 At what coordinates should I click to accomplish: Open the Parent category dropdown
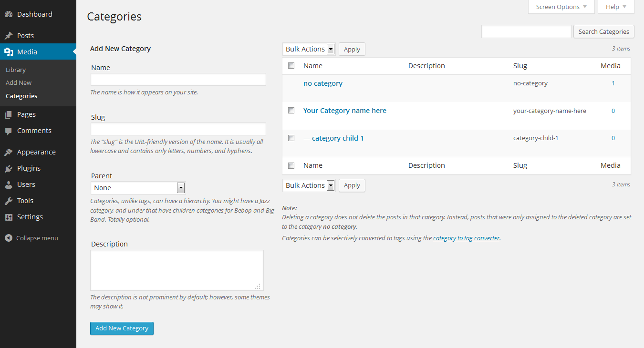click(x=137, y=188)
